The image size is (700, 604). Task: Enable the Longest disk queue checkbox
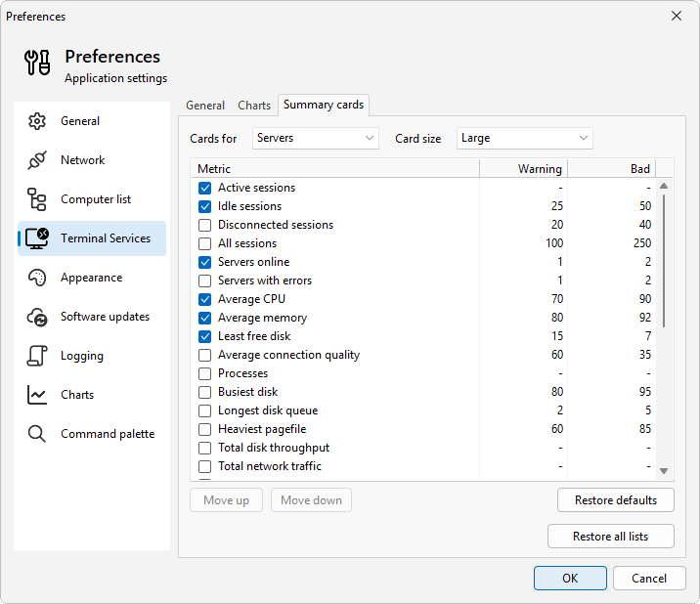click(205, 410)
